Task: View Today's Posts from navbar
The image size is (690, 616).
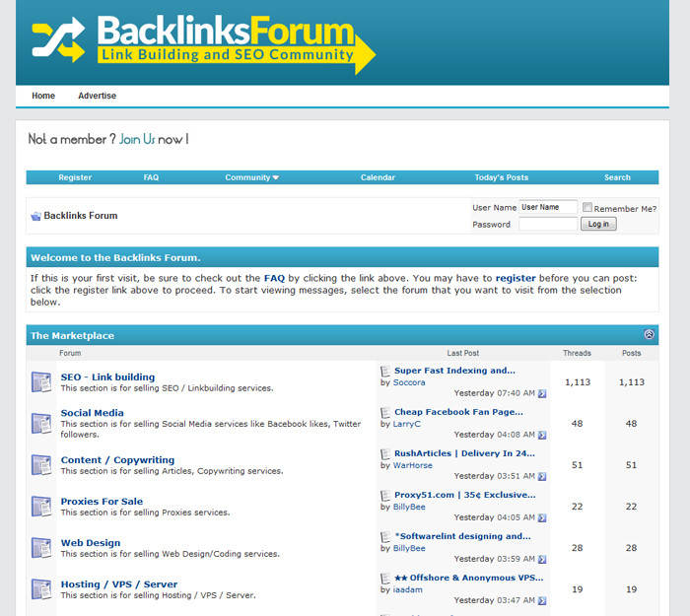Action: pyautogui.click(x=501, y=177)
